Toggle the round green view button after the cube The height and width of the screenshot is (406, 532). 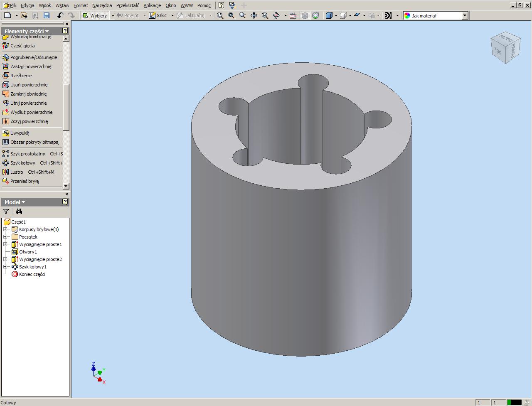(315, 15)
